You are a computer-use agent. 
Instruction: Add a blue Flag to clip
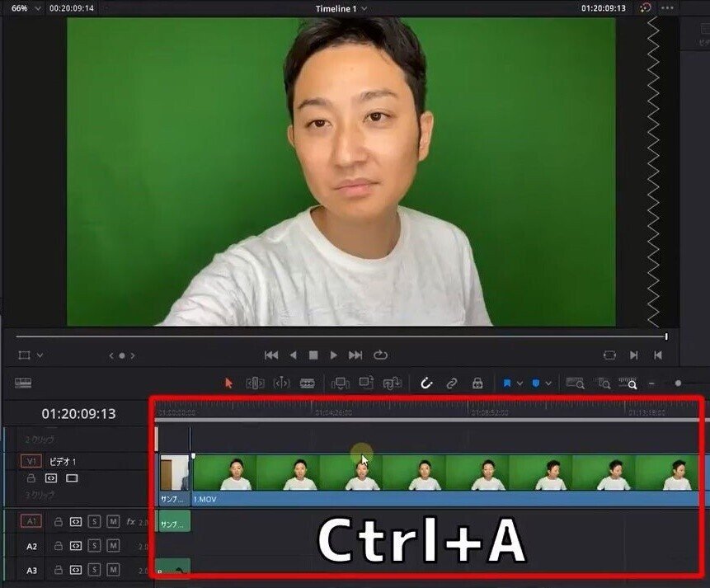(x=507, y=383)
